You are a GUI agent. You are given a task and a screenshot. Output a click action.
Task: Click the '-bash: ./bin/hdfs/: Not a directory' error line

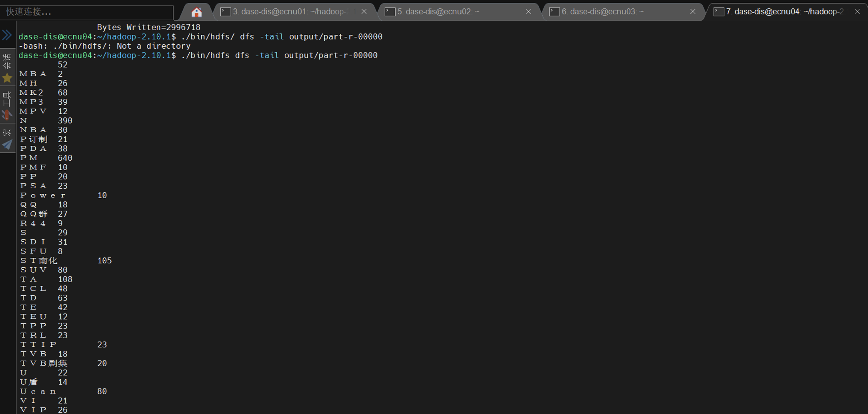pyautogui.click(x=104, y=46)
